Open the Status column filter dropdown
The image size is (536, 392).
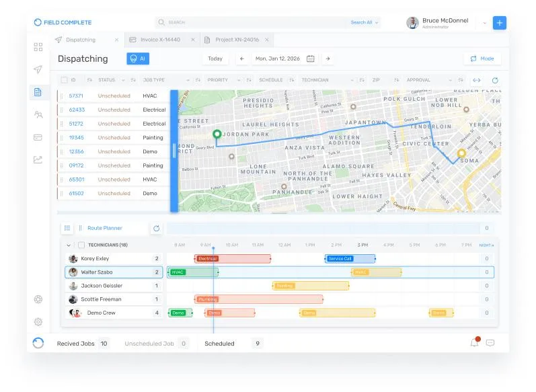pyautogui.click(x=123, y=80)
